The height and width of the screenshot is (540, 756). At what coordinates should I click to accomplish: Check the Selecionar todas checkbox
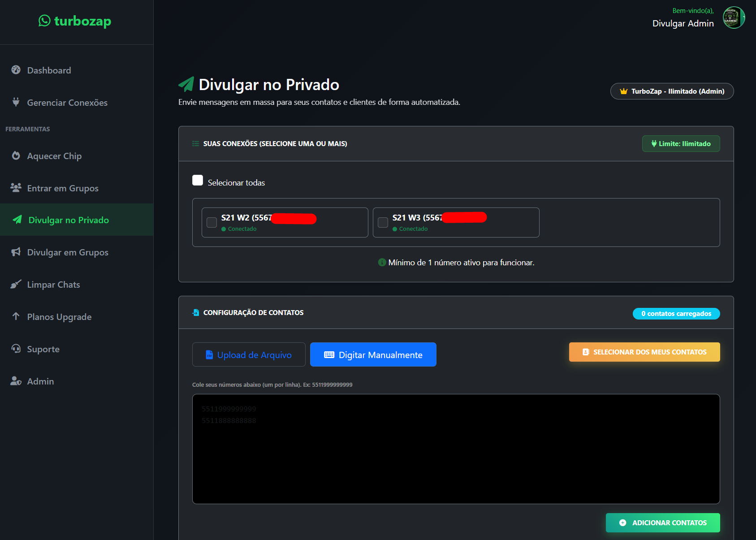[198, 180]
